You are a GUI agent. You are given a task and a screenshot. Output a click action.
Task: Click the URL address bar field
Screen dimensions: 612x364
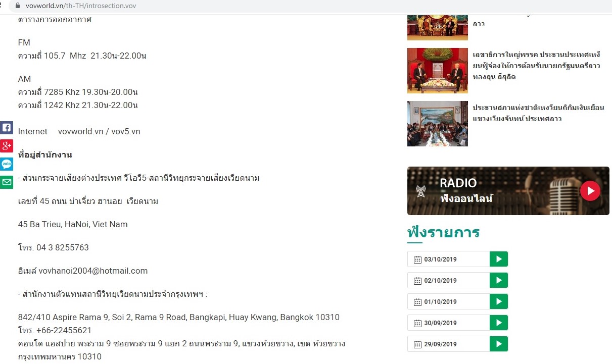tap(202, 6)
